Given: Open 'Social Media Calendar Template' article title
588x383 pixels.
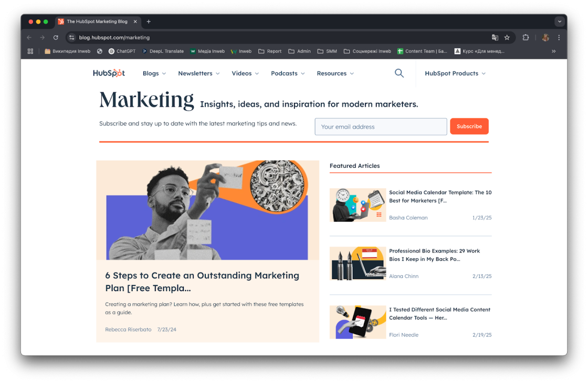Looking at the screenshot, I should [440, 196].
